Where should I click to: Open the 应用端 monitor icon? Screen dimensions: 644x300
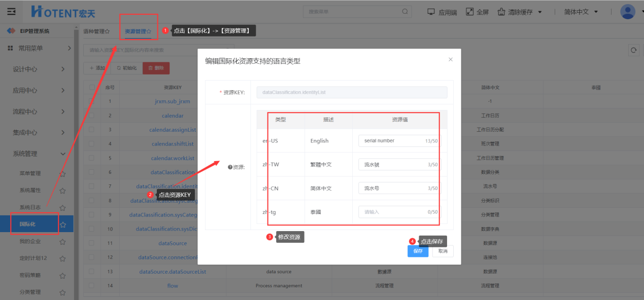(431, 12)
